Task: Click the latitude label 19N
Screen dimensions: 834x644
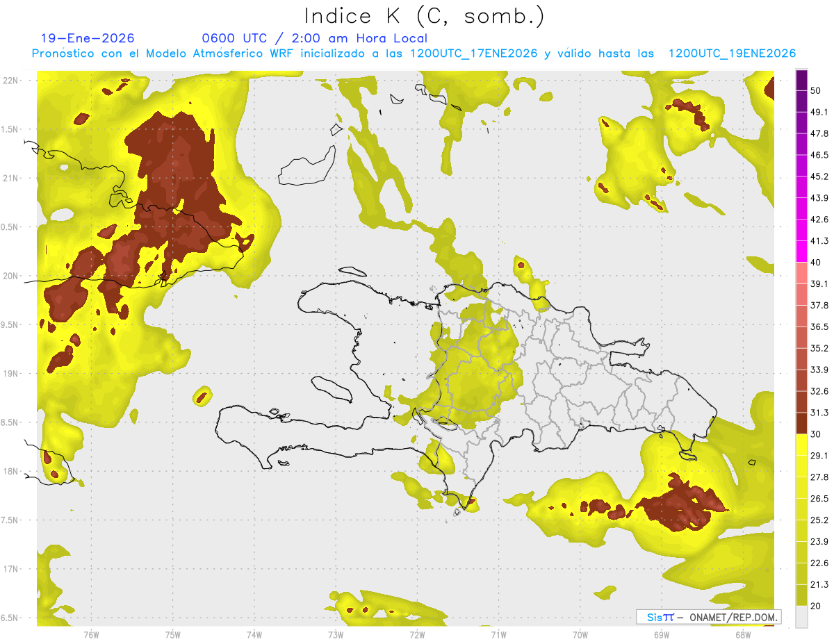Action: pyautogui.click(x=10, y=374)
